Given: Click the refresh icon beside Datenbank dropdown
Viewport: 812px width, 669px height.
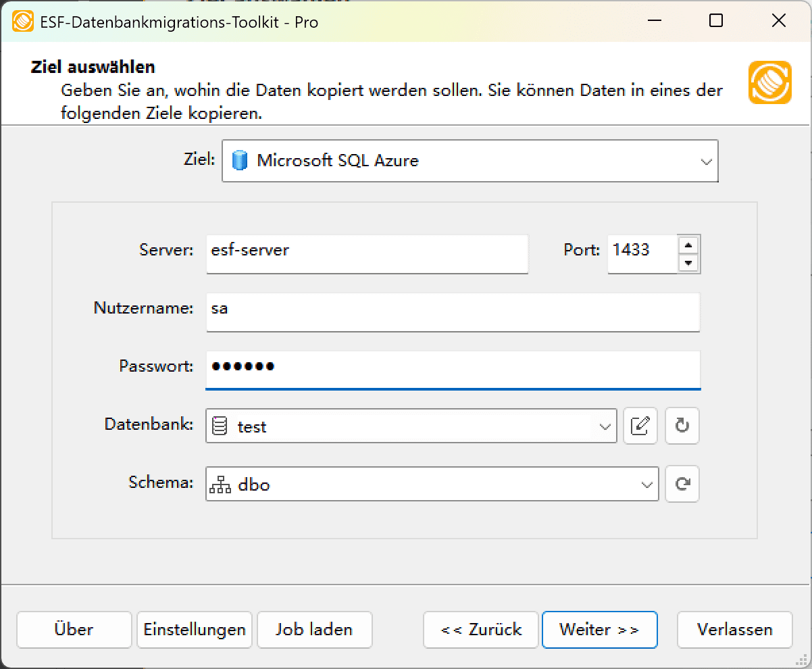Looking at the screenshot, I should point(682,426).
